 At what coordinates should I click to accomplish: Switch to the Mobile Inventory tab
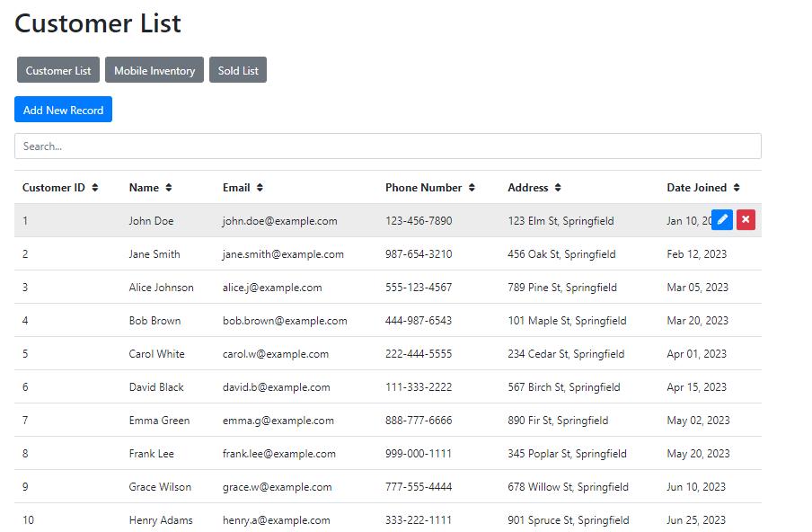click(154, 70)
